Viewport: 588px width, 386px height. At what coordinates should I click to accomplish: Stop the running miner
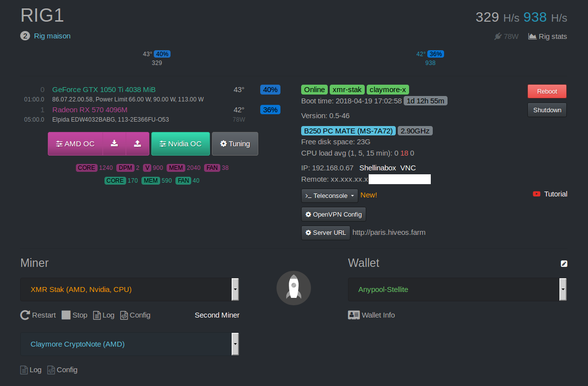coord(74,315)
